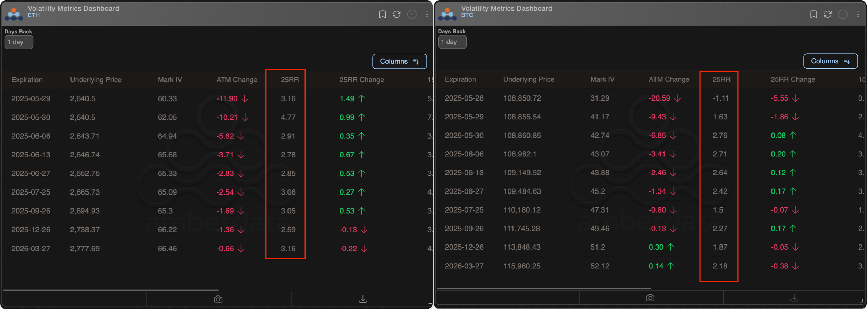Click the bookmark icon in the BTC panel

coord(813,14)
